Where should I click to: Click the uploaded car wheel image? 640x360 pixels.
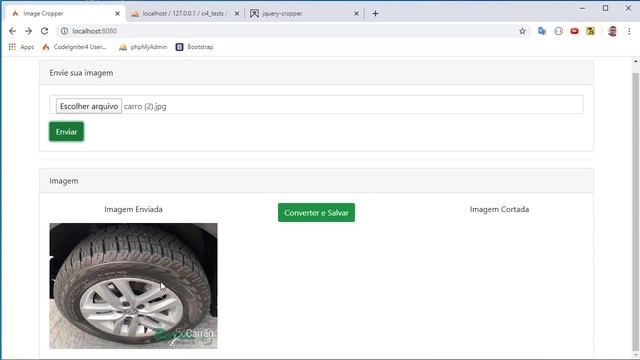pos(133,286)
